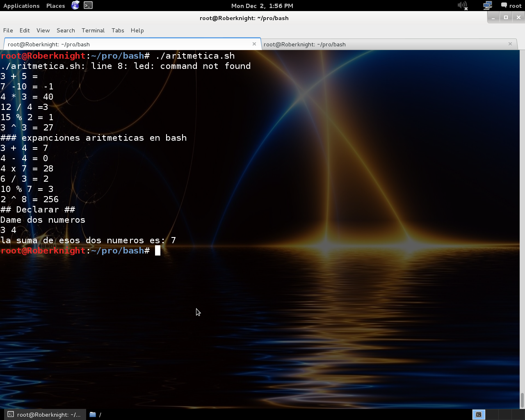Close the second terminal tab with its x
This screenshot has height=420, width=525.
point(510,44)
